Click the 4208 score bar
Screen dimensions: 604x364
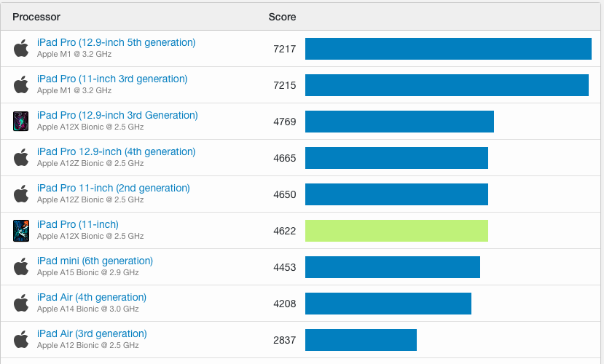[388, 304]
